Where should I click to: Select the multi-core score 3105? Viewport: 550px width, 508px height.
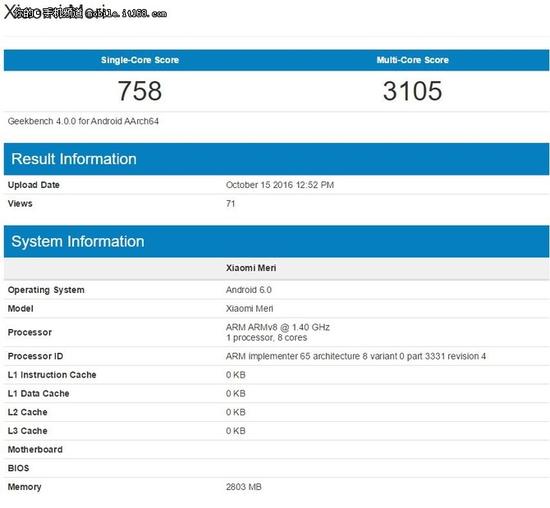pyautogui.click(x=412, y=91)
